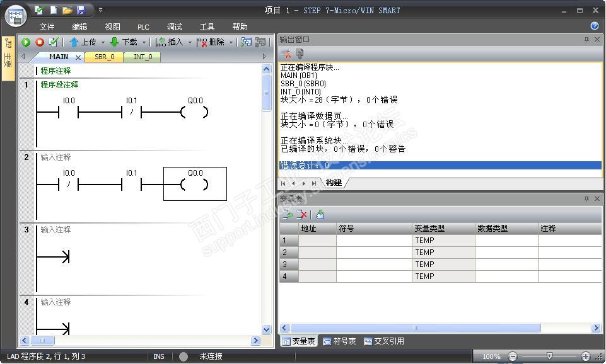Click the compile-check icon in quick access bar
This screenshot has width=606, height=364.
coord(39,10)
